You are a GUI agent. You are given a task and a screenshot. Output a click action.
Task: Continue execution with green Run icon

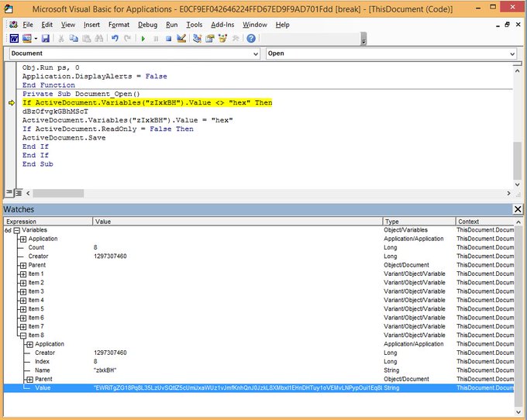[x=143, y=39]
